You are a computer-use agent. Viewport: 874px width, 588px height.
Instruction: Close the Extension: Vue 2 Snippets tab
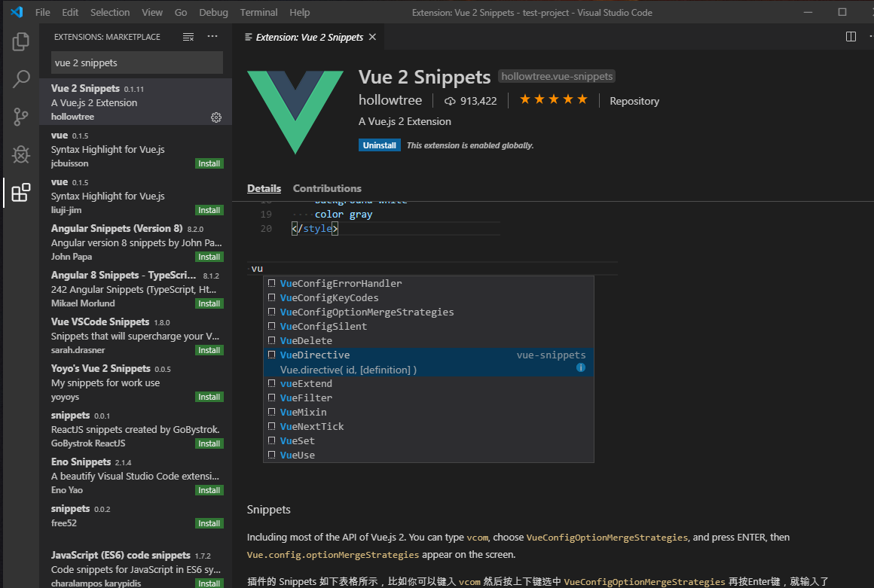[372, 37]
